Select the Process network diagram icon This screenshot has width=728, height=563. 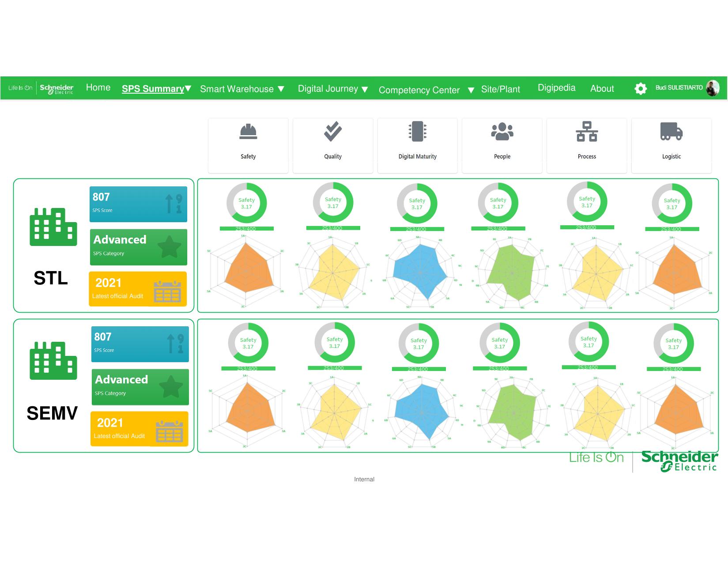[x=587, y=132]
